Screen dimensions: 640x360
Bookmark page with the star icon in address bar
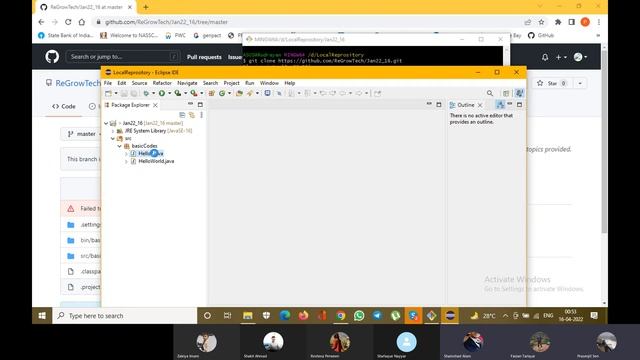pyautogui.click(x=541, y=22)
